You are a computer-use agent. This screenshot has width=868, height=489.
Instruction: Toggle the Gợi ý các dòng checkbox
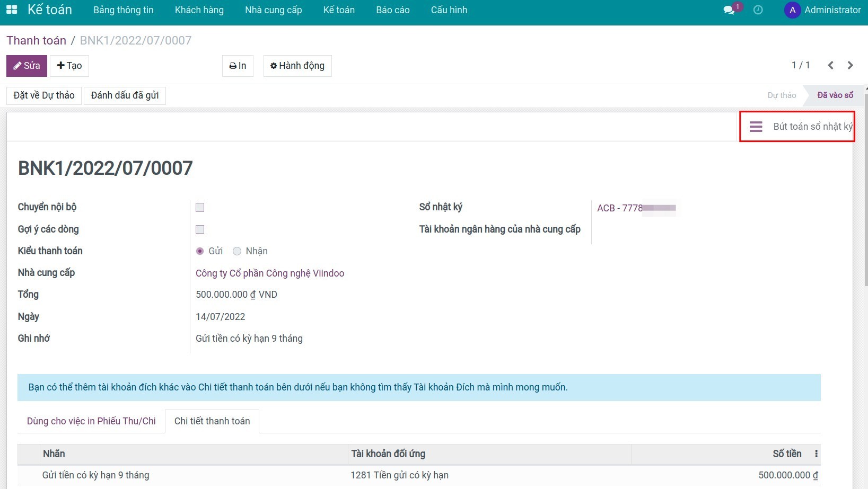click(200, 229)
